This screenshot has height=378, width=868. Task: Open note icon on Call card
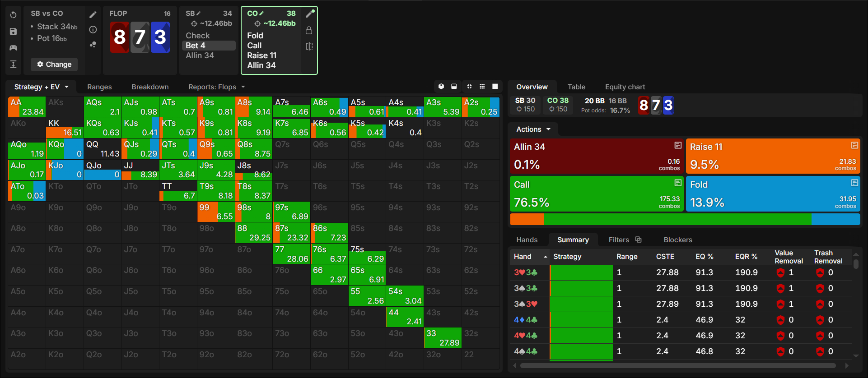[x=678, y=183]
